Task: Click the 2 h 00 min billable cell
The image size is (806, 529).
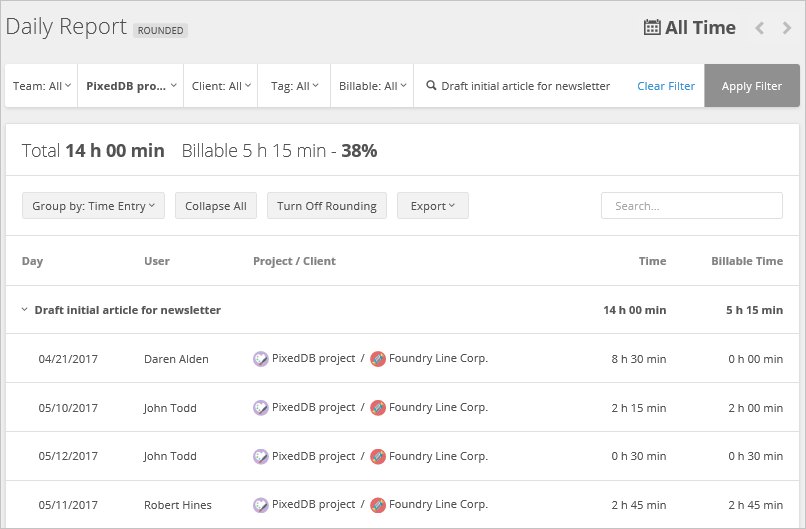Action: coord(756,408)
